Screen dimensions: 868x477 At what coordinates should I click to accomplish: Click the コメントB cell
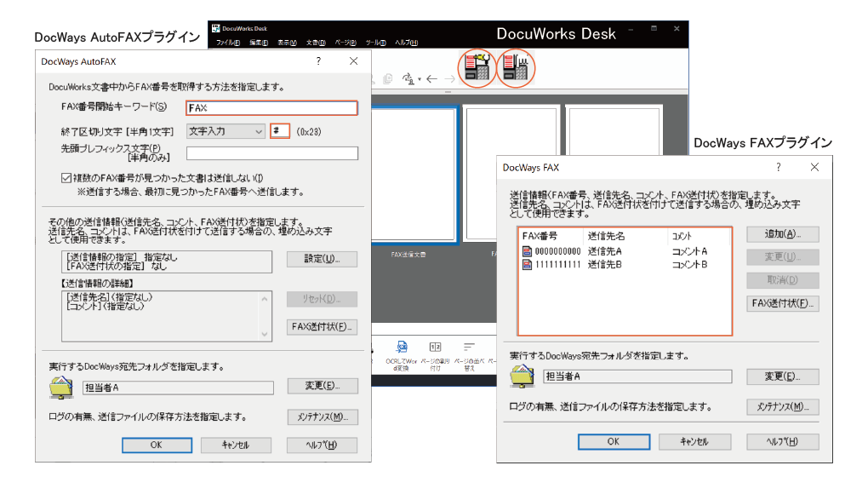[x=689, y=264]
